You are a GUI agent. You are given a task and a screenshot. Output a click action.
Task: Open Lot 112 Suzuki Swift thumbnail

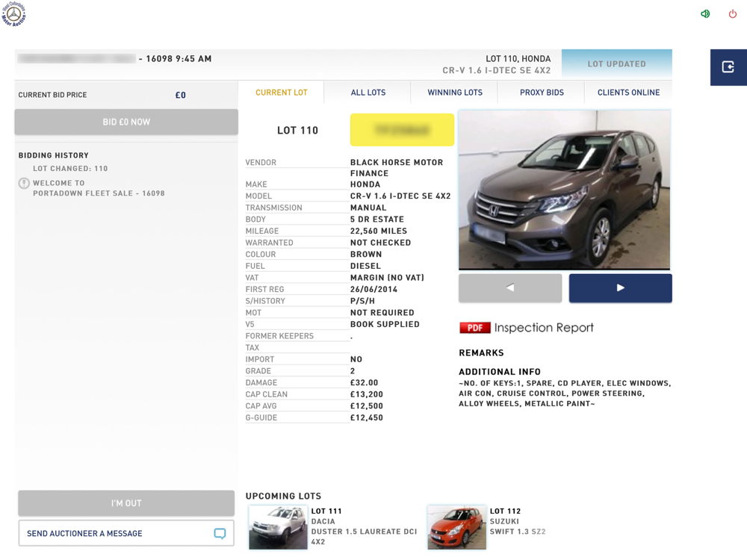point(457,528)
